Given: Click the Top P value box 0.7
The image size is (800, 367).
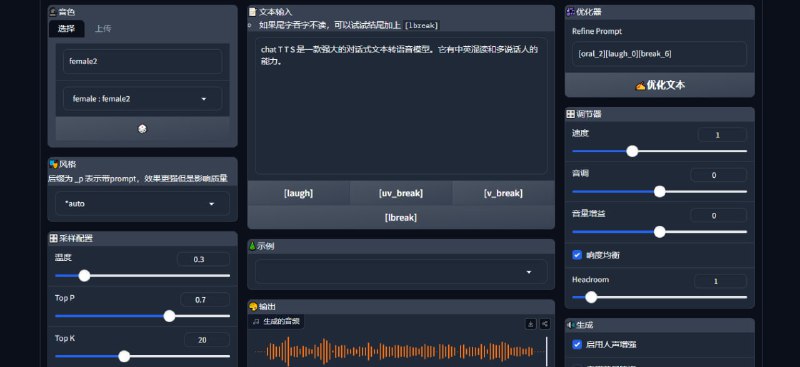Looking at the screenshot, I should coord(205,300).
